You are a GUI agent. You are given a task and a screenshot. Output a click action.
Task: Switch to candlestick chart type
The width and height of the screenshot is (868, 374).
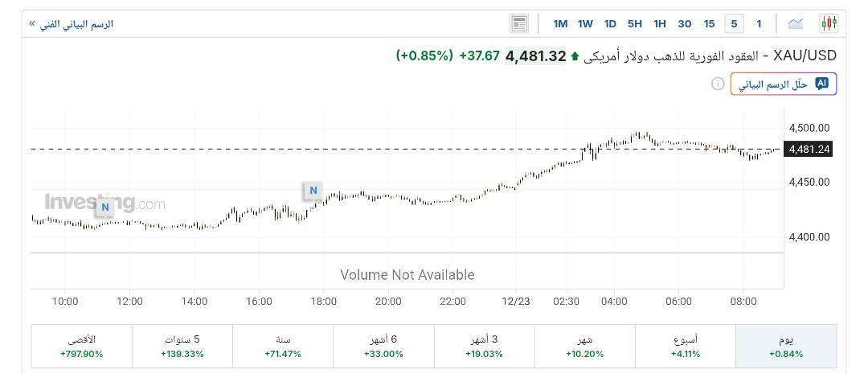pos(829,23)
